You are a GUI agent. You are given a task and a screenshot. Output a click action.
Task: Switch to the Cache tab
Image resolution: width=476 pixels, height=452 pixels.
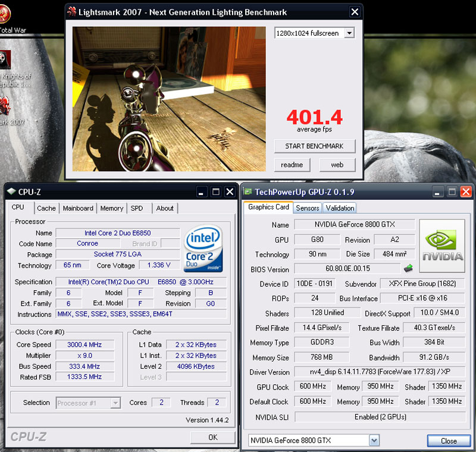(46, 208)
